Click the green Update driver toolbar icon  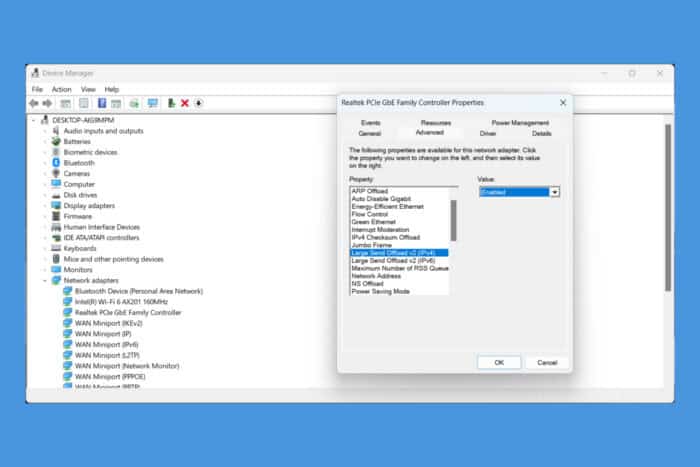tap(134, 104)
